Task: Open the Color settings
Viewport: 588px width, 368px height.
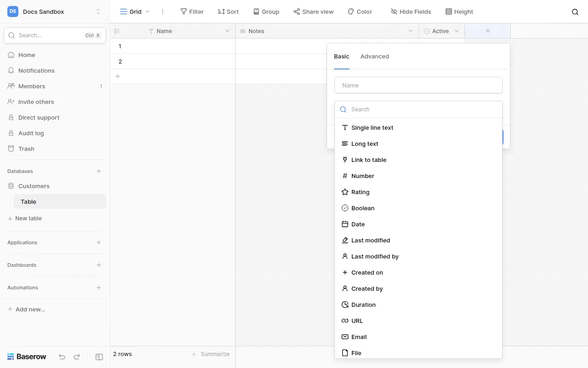Action: [x=360, y=11]
